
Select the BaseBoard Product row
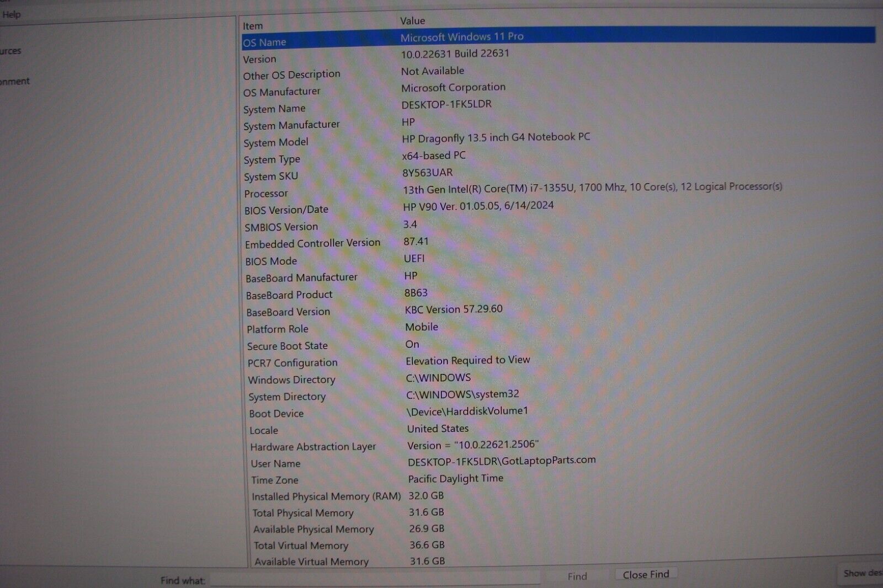click(x=558, y=293)
